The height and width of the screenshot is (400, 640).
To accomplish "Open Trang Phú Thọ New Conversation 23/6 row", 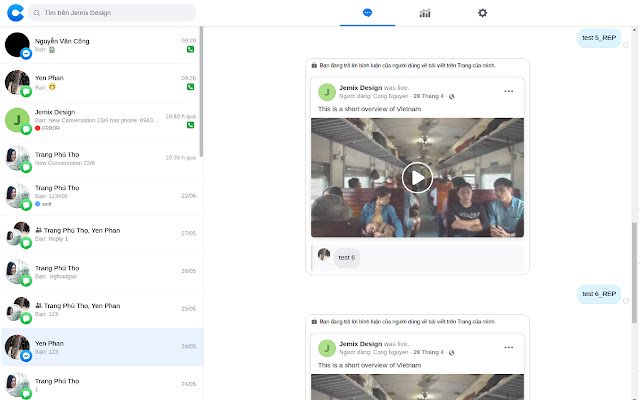I will click(101, 158).
